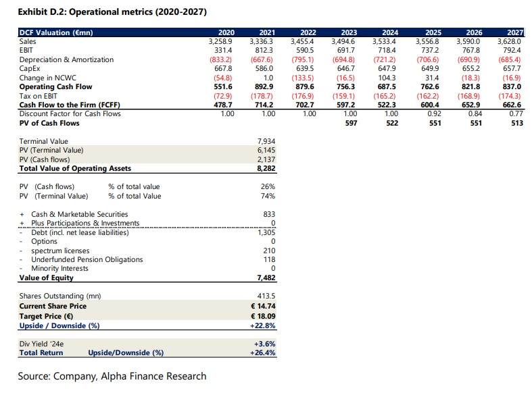
Task: Click the 2020 FCFF value 478.7
Action: point(223,105)
